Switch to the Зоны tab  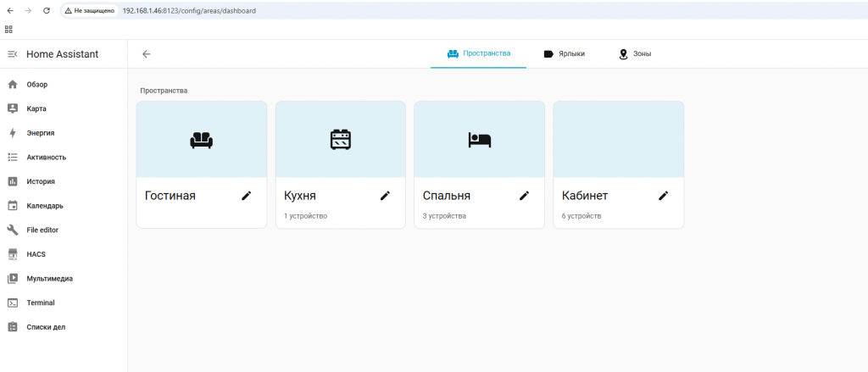click(x=634, y=54)
